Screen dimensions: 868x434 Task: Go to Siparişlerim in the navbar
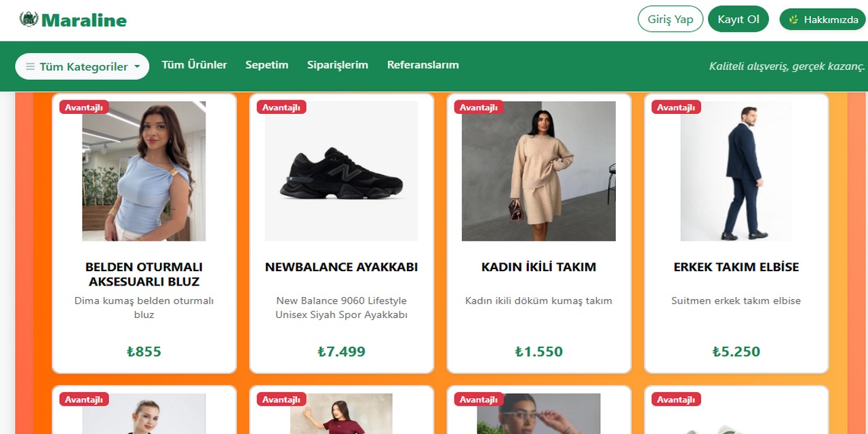[338, 64]
